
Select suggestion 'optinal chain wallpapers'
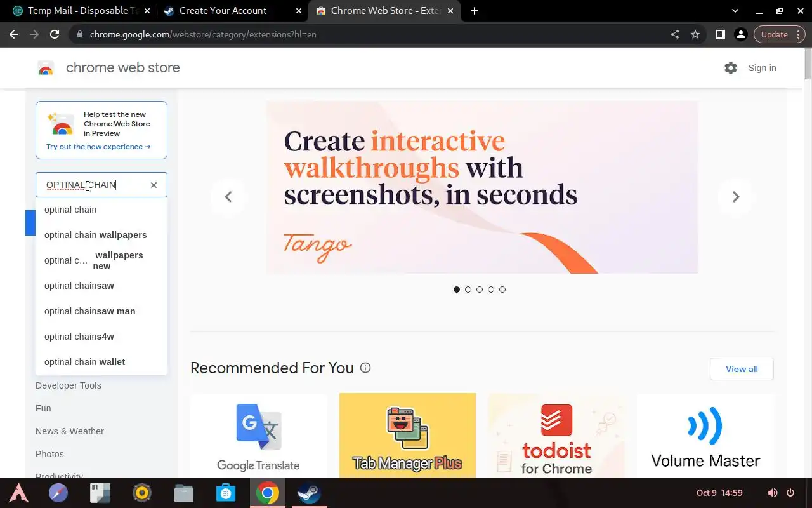click(101, 235)
